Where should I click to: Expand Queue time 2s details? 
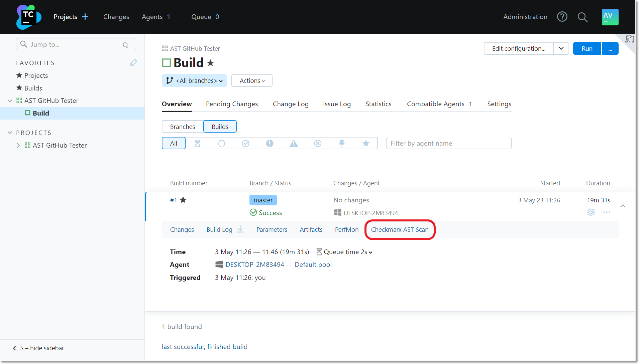(x=348, y=252)
